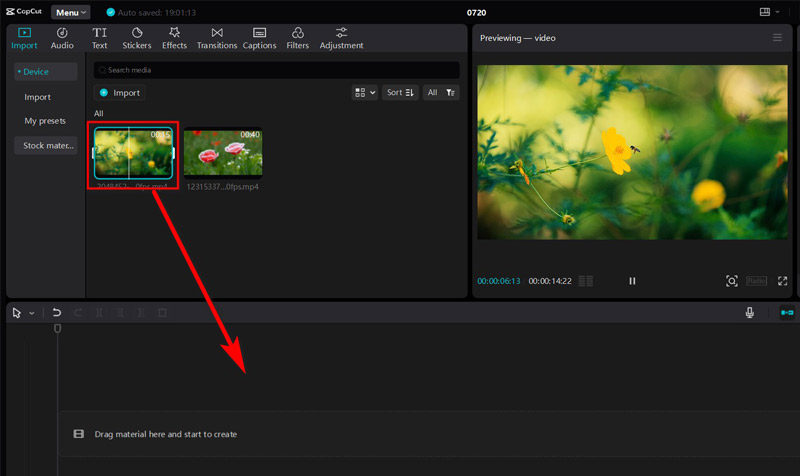The image size is (800, 476).
Task: Open the Adjustment tab
Action: tap(341, 39)
